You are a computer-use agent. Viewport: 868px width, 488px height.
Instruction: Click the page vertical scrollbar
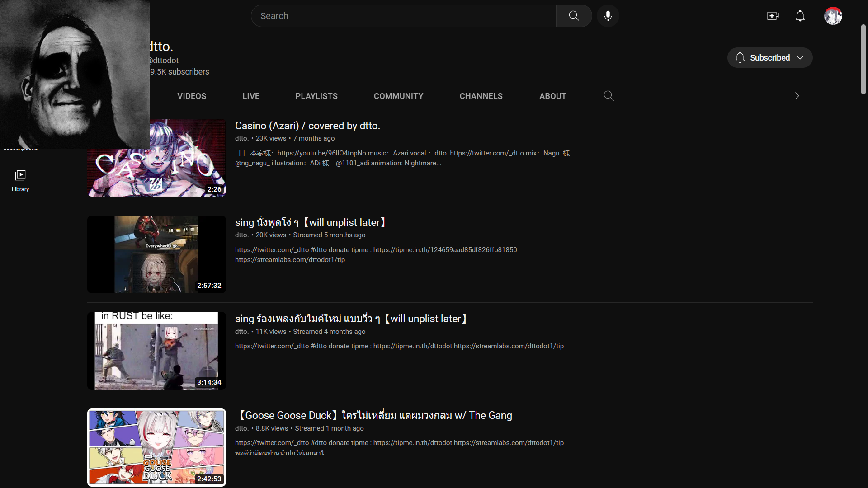863,59
